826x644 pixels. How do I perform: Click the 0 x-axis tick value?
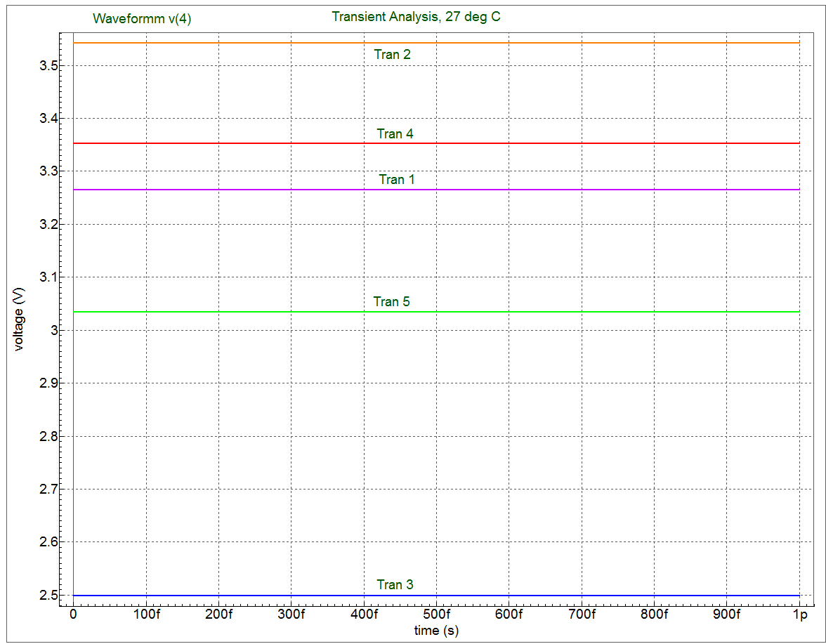tap(73, 615)
